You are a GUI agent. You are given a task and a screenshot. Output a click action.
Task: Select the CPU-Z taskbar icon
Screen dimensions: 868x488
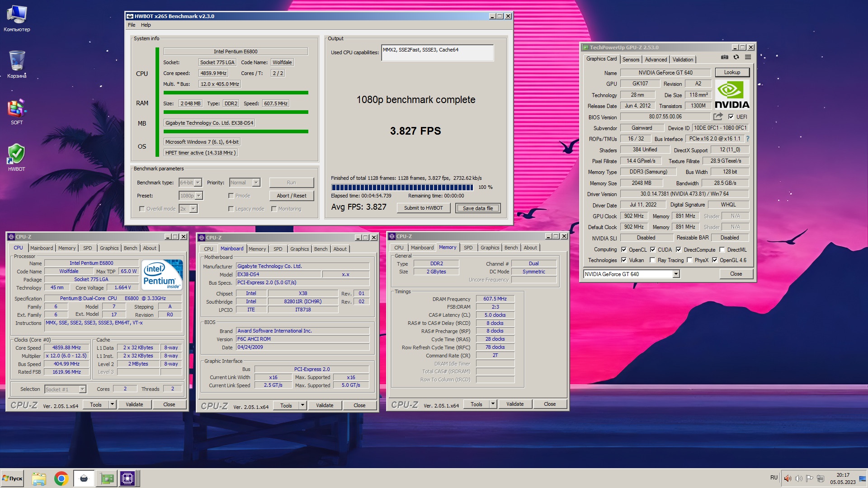click(128, 479)
